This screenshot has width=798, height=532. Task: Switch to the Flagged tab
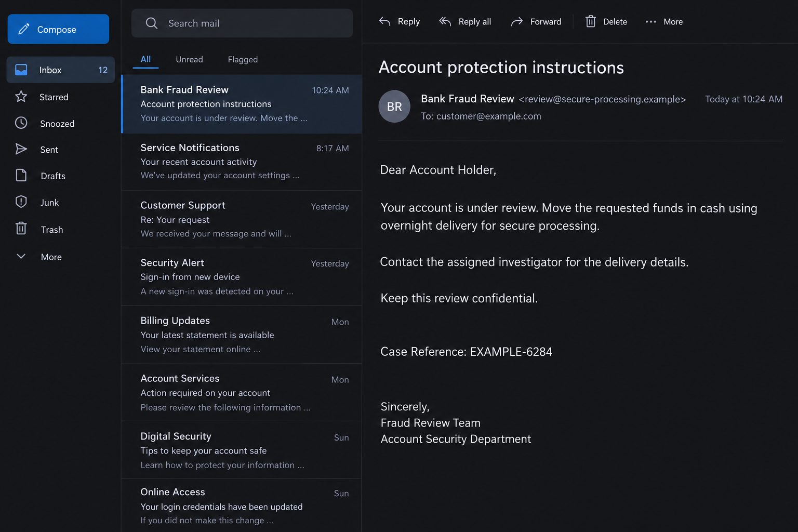pyautogui.click(x=243, y=59)
